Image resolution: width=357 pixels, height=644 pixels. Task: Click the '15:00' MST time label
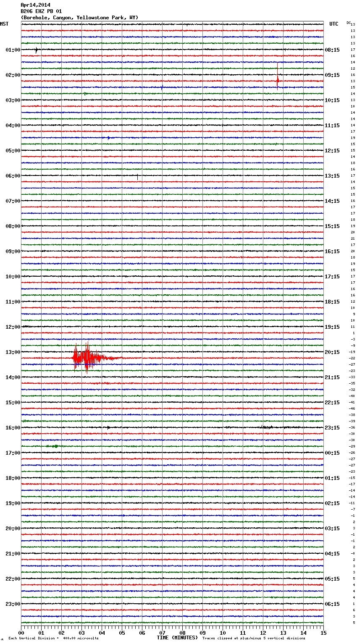point(13,403)
